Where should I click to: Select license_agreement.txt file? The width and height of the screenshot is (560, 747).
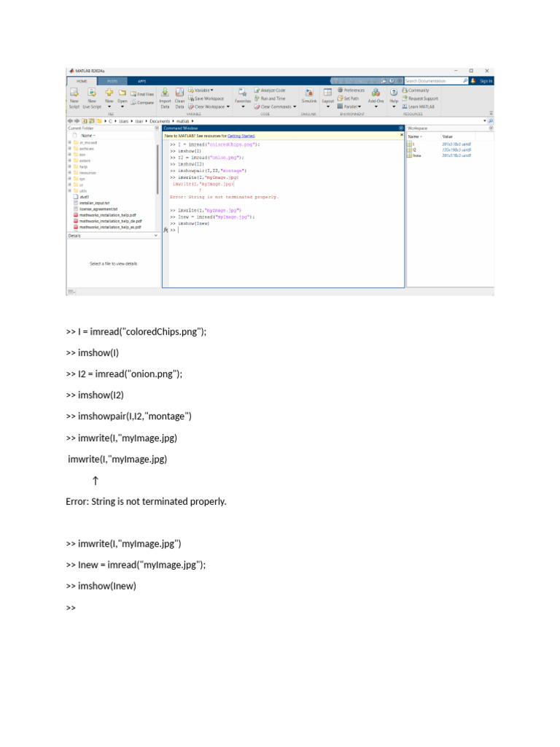pyautogui.click(x=96, y=209)
